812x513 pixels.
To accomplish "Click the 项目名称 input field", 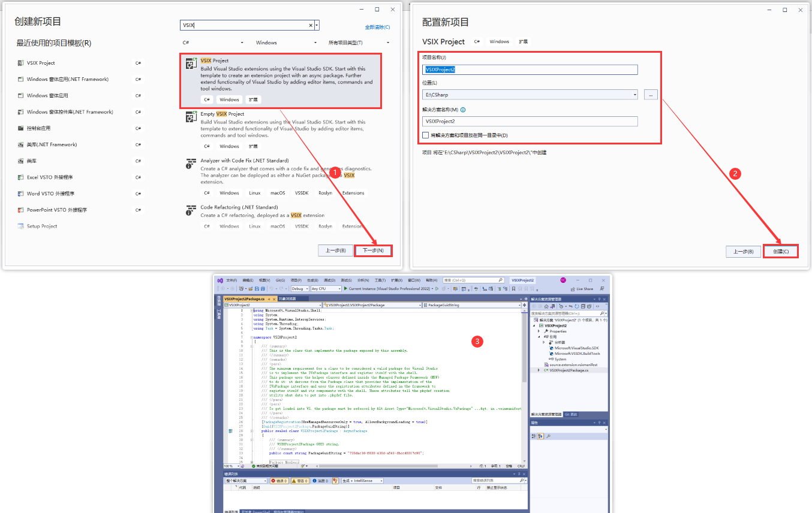I will (x=530, y=70).
